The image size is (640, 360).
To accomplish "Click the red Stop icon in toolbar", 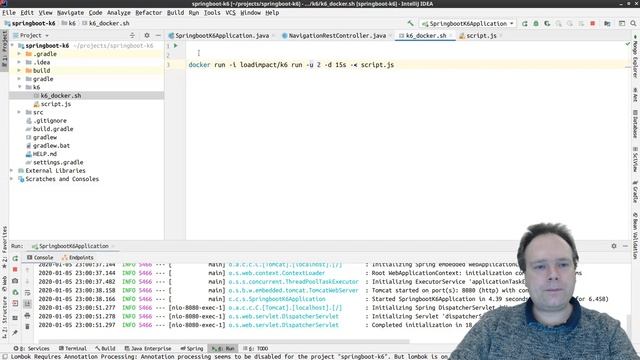I will click(x=593, y=24).
